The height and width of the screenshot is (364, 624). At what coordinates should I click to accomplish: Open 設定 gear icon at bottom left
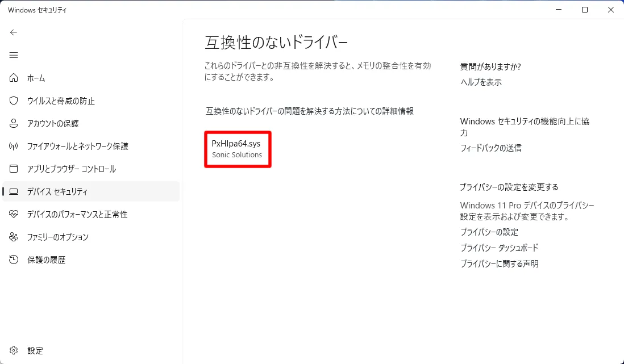(14, 350)
